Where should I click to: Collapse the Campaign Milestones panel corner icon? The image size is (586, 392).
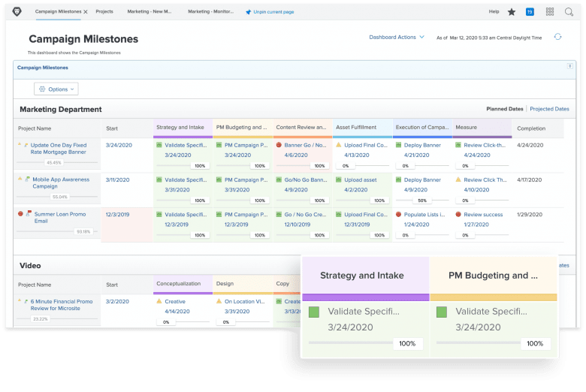(570, 66)
